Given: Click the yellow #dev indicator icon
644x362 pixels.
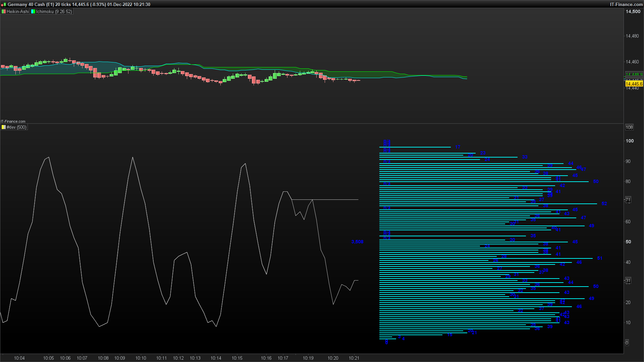Looking at the screenshot, I should pyautogui.click(x=3, y=127).
